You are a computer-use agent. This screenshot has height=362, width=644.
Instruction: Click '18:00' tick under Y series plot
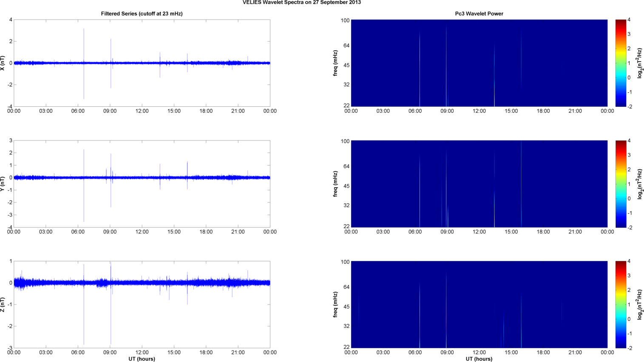[206, 232]
